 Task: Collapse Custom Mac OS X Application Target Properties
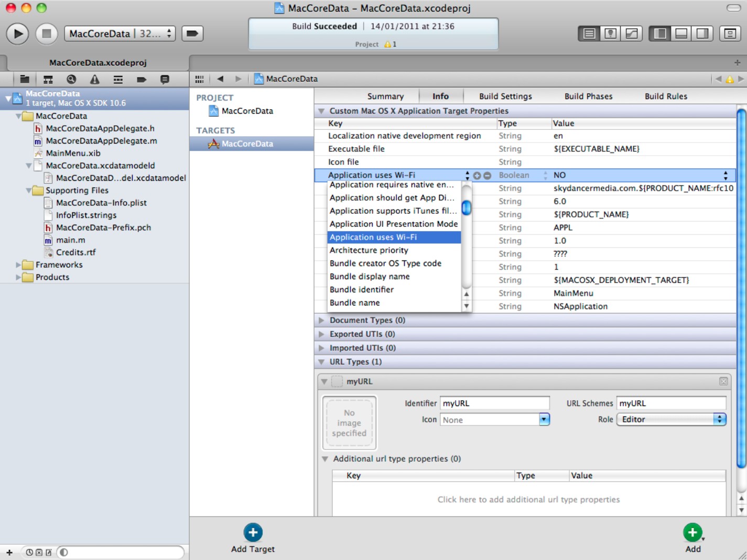321,111
